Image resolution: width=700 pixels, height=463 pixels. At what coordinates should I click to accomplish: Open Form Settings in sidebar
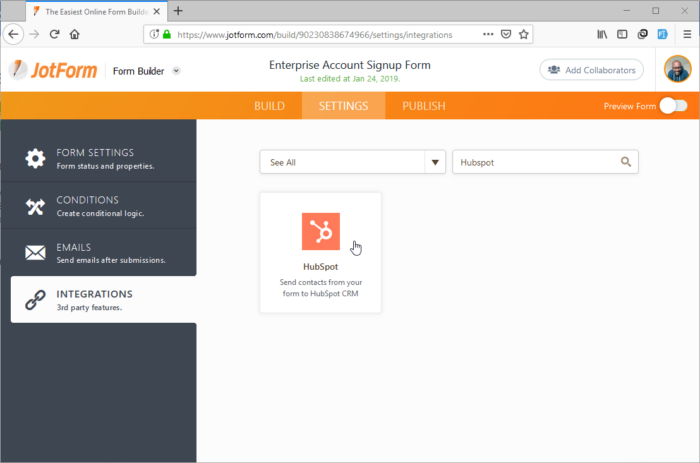99,159
